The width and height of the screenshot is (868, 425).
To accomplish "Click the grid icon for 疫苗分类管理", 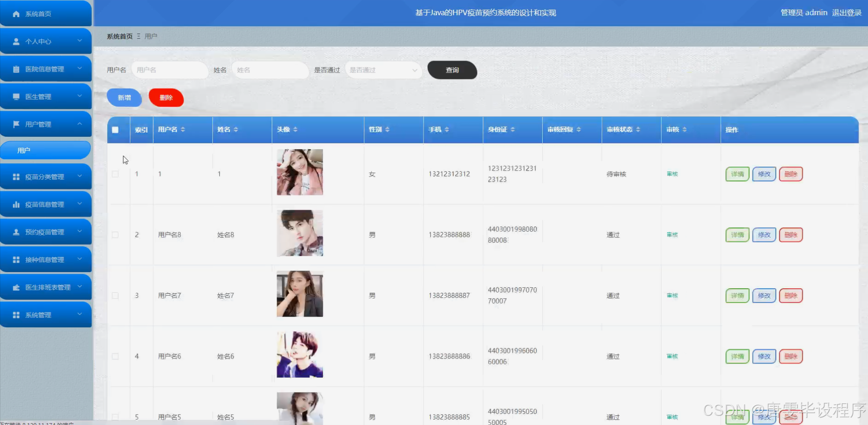I will coord(16,177).
